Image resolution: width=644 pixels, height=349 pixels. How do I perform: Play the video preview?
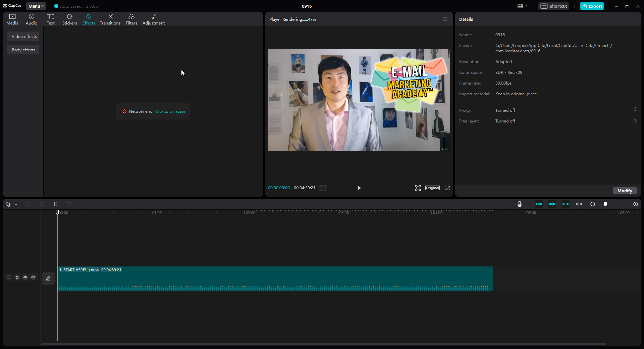[x=359, y=188]
